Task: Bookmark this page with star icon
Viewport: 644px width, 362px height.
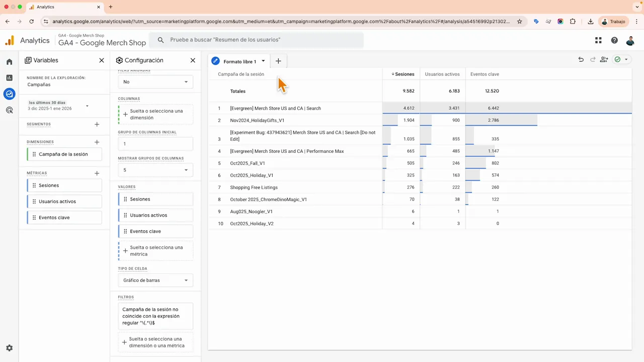Action: 520,22
